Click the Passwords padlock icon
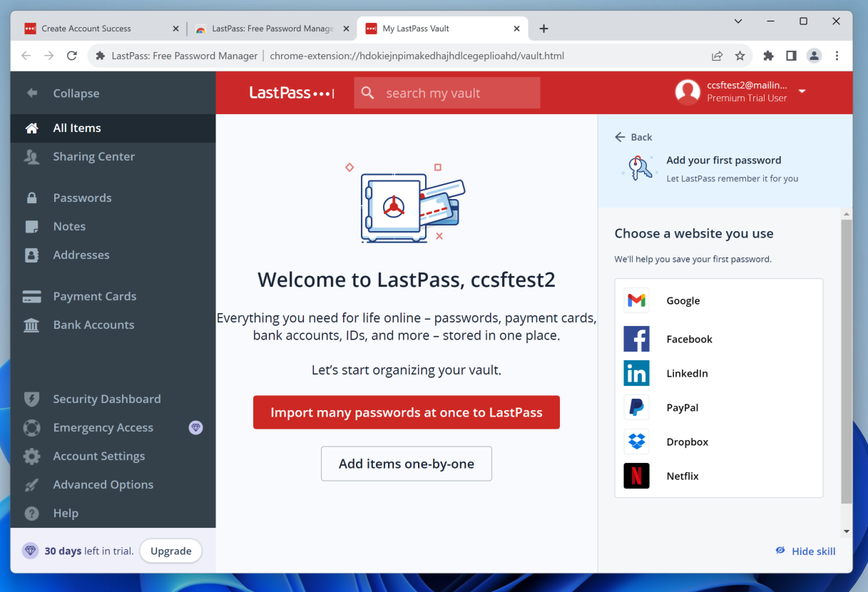 click(x=31, y=198)
